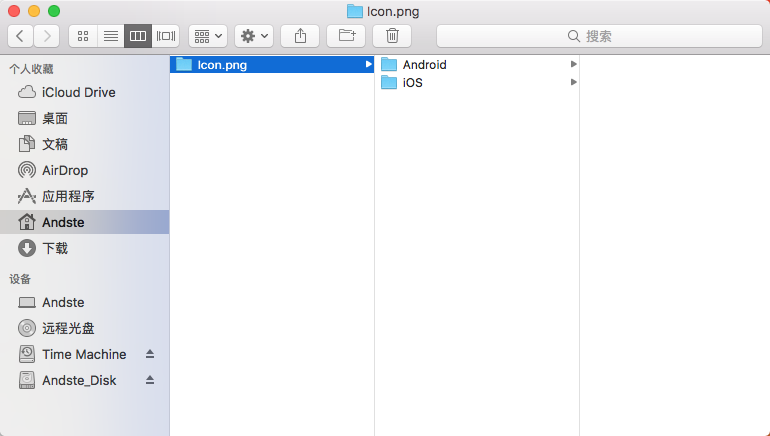The image size is (770, 436).
Task: Switch to icon view
Action: [83, 36]
